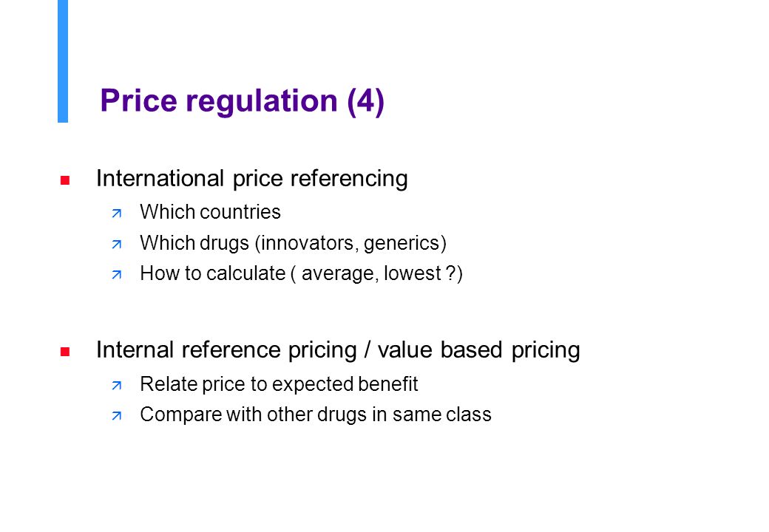The width and height of the screenshot is (769, 532).
Task: Click the Which drugs (innovators, generics) line
Action: (x=294, y=243)
